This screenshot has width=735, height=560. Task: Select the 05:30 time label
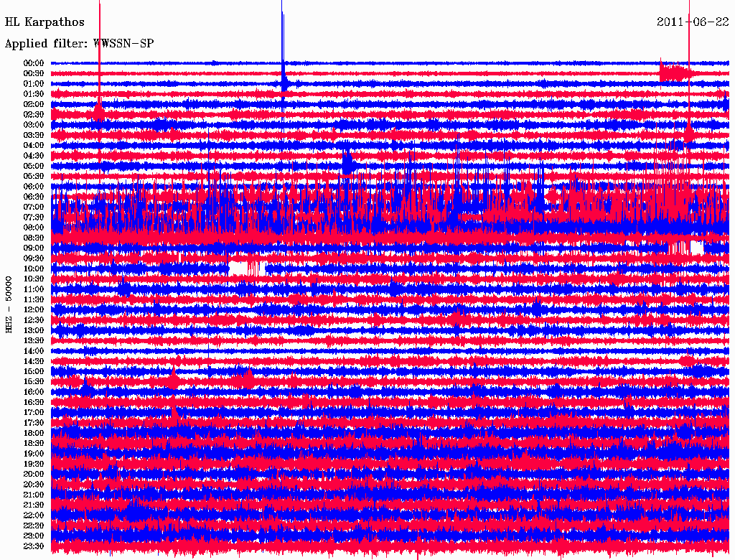pyautogui.click(x=34, y=176)
